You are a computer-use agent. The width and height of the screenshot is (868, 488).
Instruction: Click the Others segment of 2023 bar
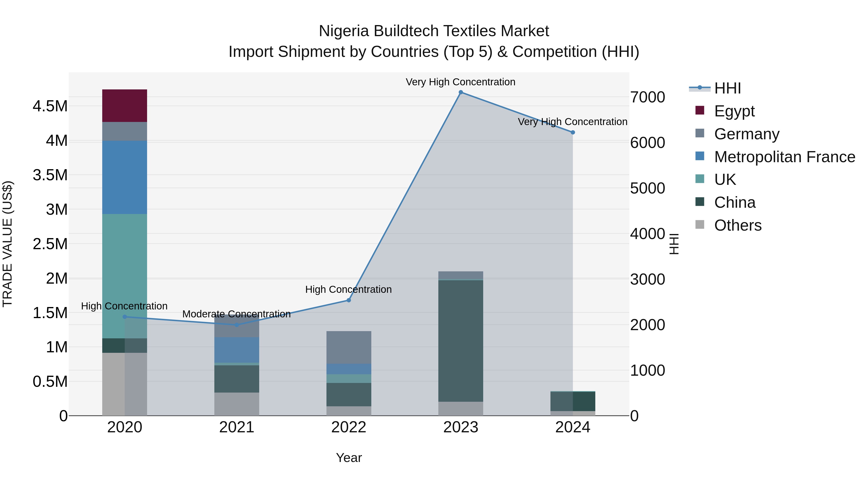[x=461, y=409]
